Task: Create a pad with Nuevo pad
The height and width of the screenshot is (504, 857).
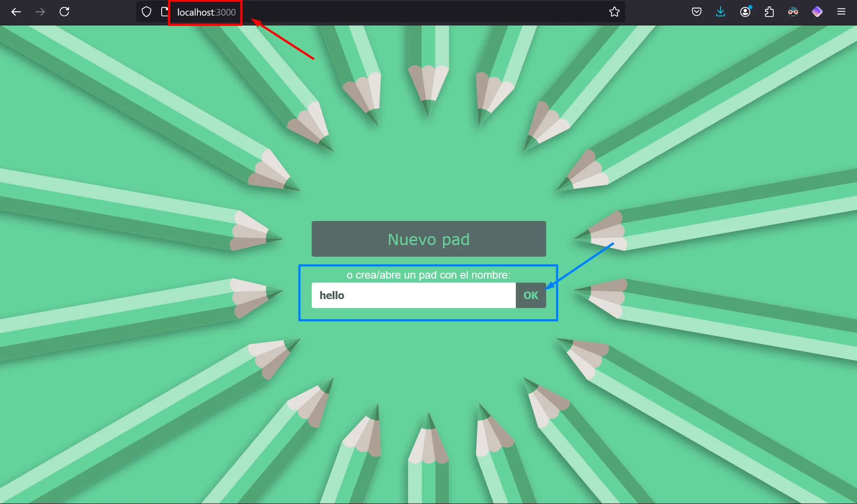Action: (429, 239)
